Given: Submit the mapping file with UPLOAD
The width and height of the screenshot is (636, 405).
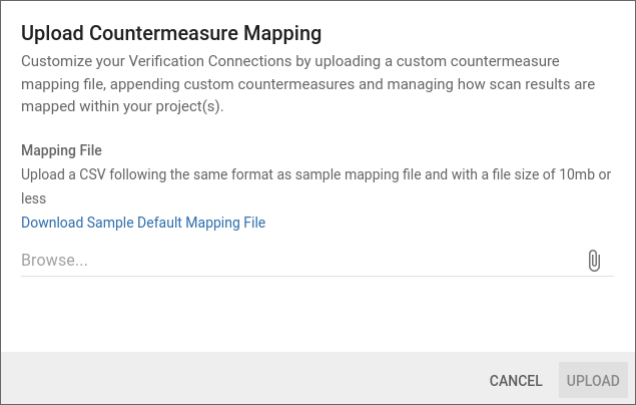Looking at the screenshot, I should [593, 381].
